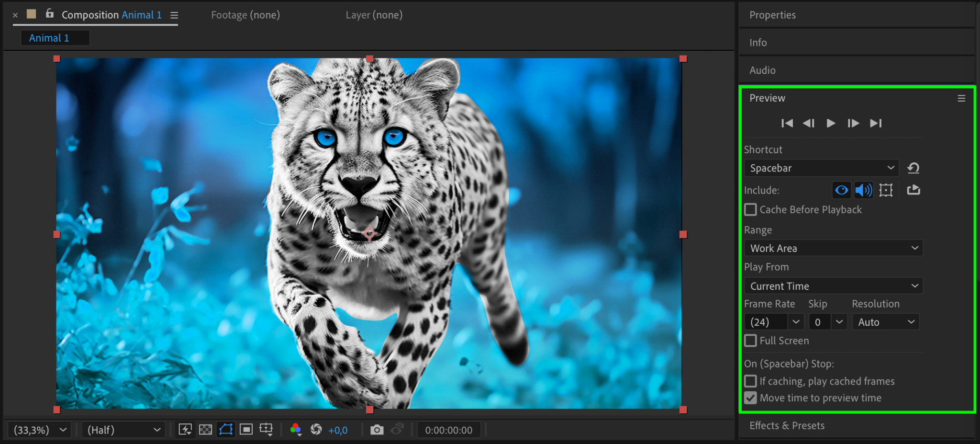
Task: Enable Cache Before Playback checkbox
Action: coord(750,210)
